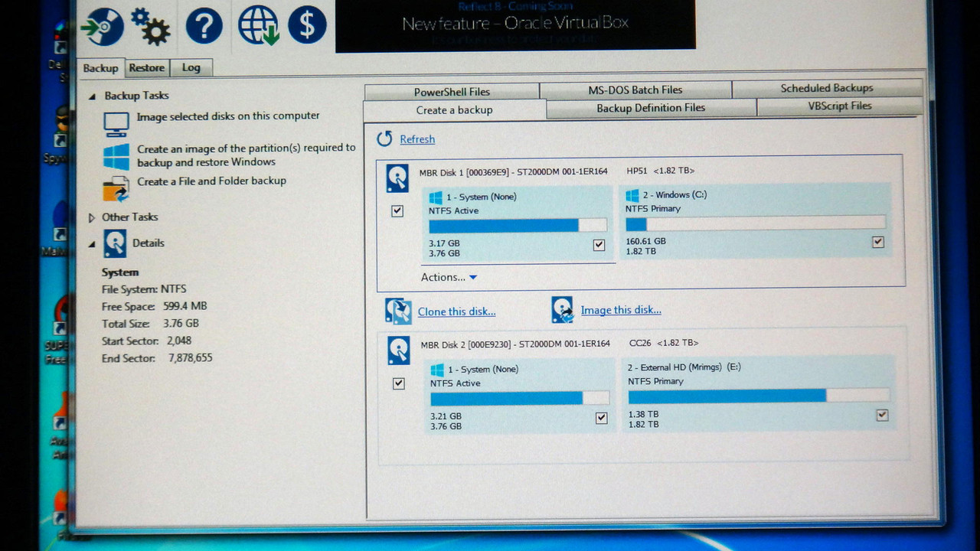Click the Oracle VirtualBox new feature banner

515,25
